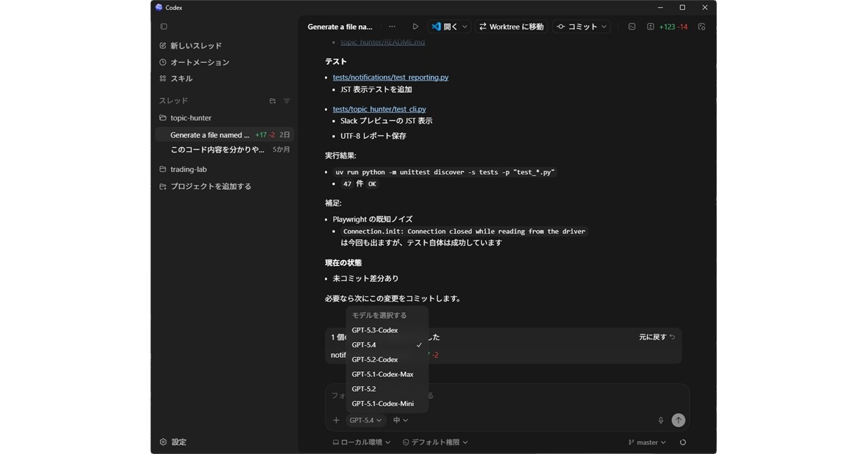
Task: Open thread "Generate a file named ..."
Action: [224, 135]
